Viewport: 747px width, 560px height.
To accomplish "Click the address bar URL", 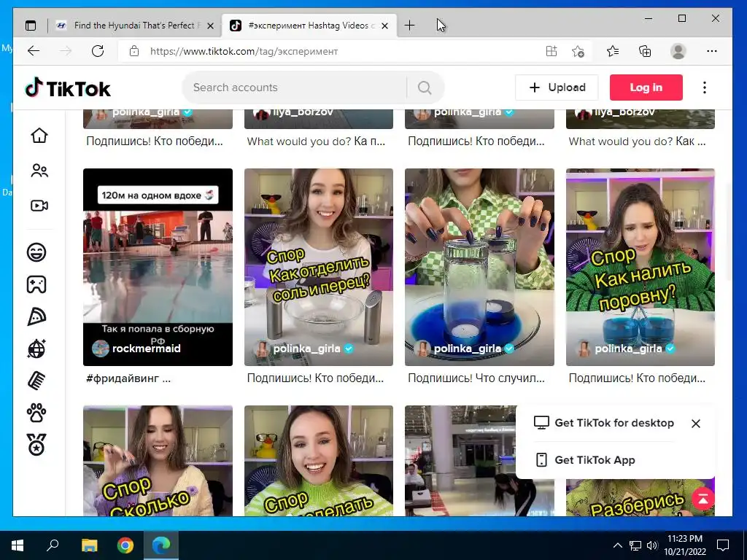I will pyautogui.click(x=244, y=52).
